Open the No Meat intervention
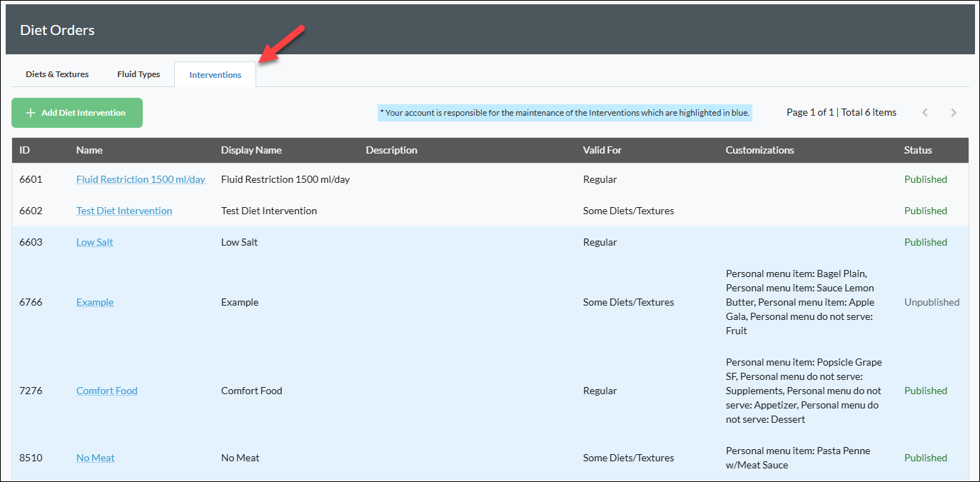The width and height of the screenshot is (980, 482). point(96,458)
